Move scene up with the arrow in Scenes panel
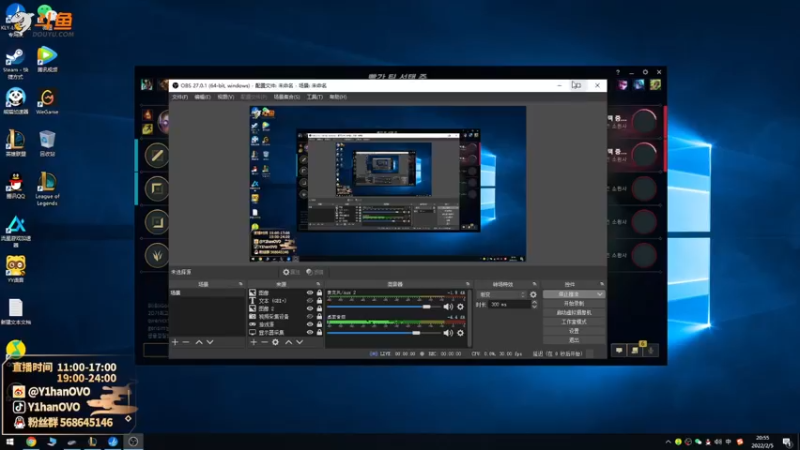The height and width of the screenshot is (450, 800). click(199, 342)
